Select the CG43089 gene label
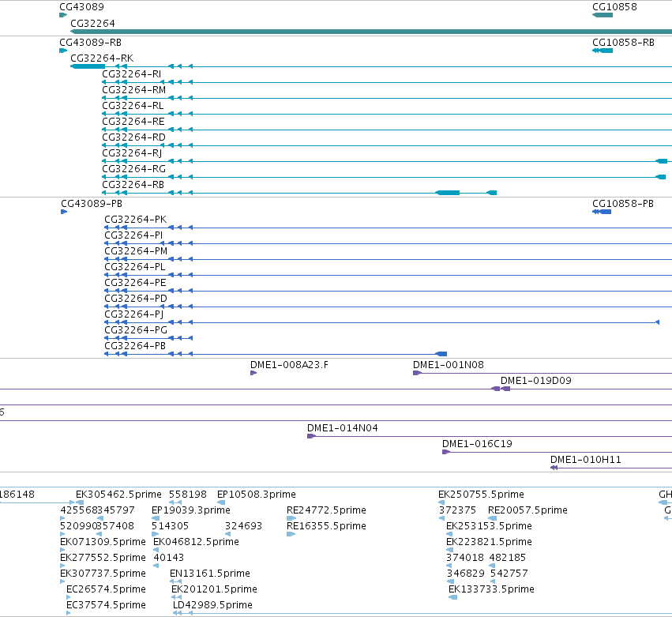This screenshot has height=617, width=672. [81, 7]
